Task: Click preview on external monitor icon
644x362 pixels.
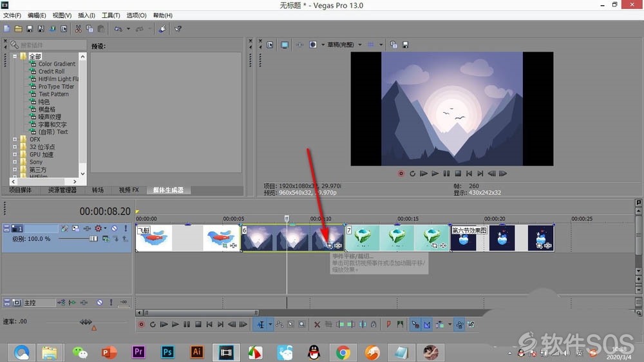Action: pyautogui.click(x=284, y=45)
